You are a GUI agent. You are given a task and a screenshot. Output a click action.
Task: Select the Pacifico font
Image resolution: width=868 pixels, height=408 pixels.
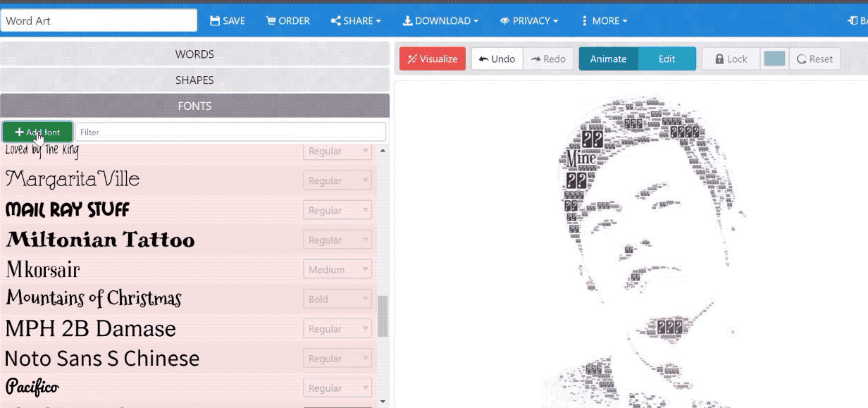pyautogui.click(x=32, y=388)
